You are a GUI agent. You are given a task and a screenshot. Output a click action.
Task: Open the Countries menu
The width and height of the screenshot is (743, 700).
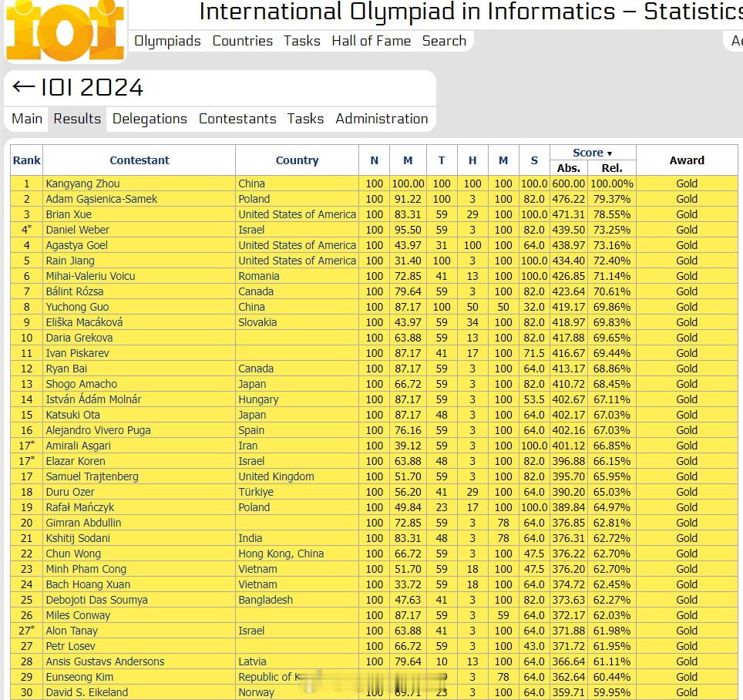click(x=242, y=41)
